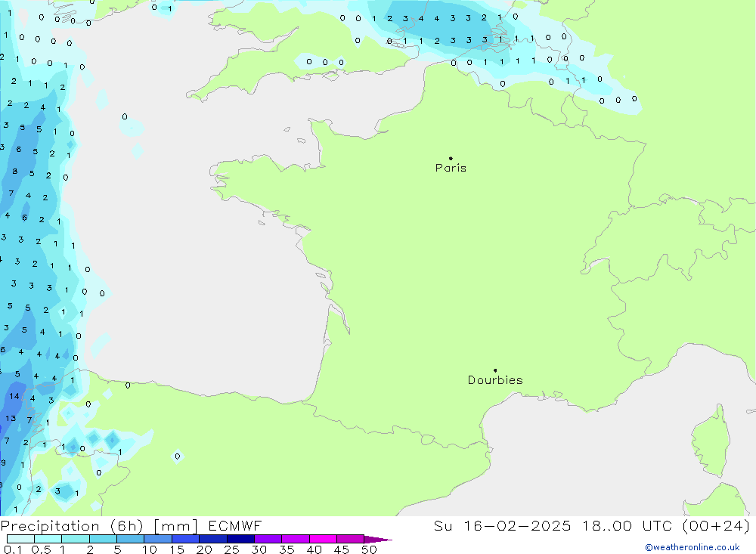Click the '0.5' legend scale label
The height and width of the screenshot is (554, 756).
(x=41, y=549)
